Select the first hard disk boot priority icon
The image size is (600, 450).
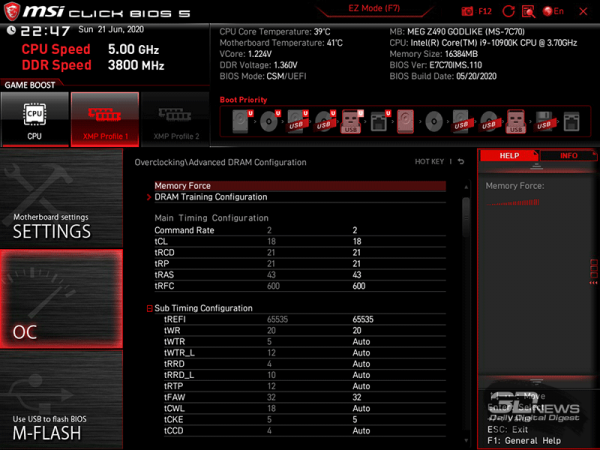click(242, 122)
